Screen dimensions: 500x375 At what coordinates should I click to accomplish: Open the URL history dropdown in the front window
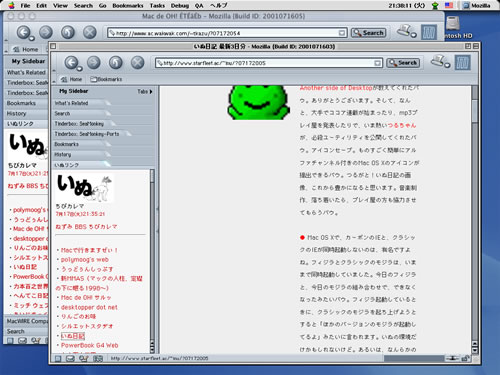click(x=377, y=63)
